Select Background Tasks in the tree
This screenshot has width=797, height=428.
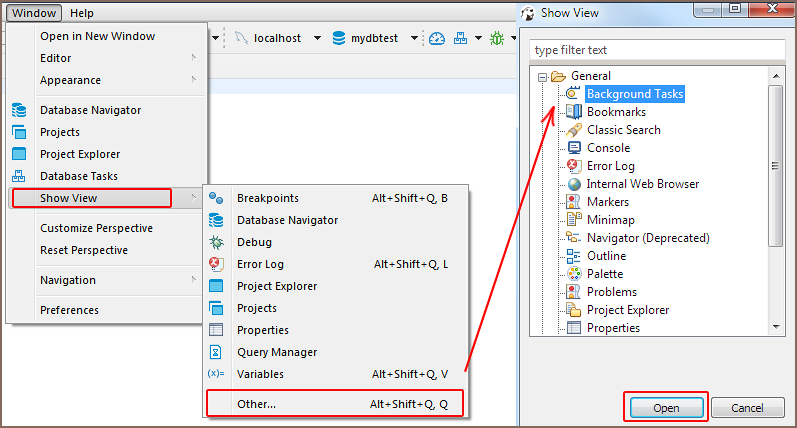(x=634, y=94)
